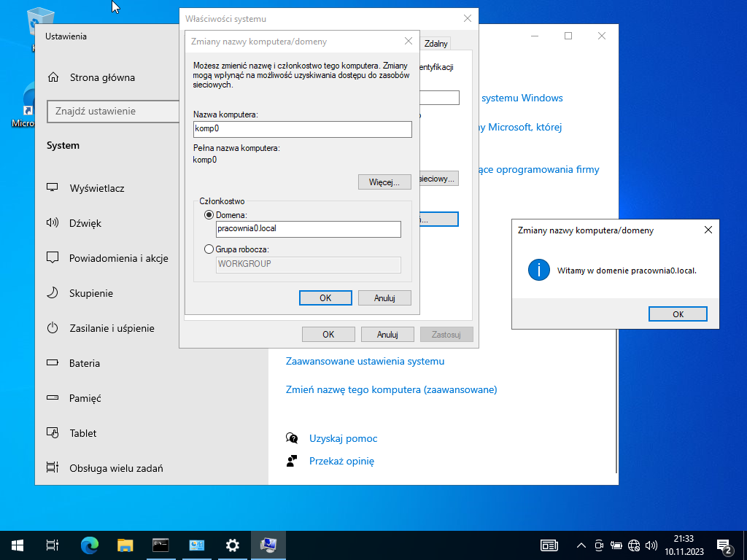Open Skupienie settings

click(91, 293)
